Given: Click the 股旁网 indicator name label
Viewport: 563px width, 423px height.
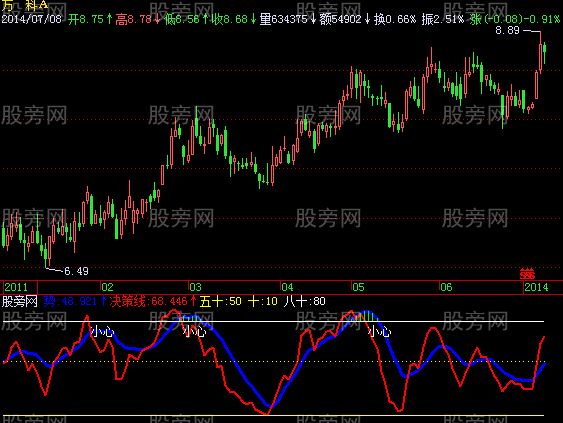Looking at the screenshot, I should (20, 301).
